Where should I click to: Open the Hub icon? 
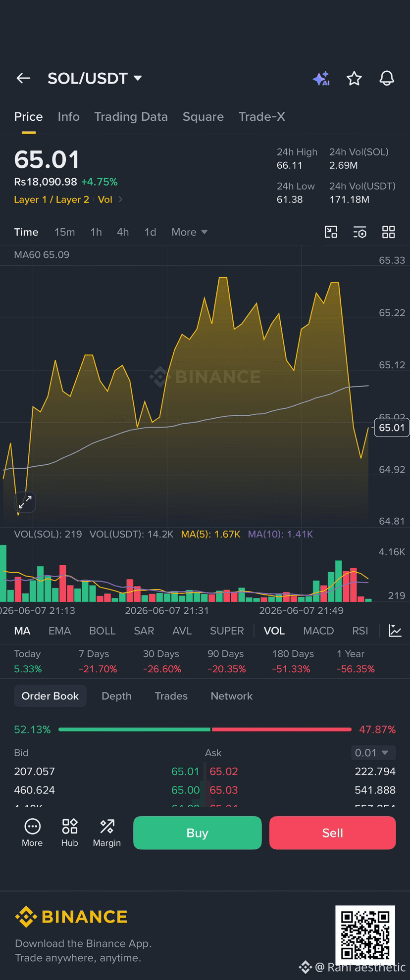[x=69, y=833]
